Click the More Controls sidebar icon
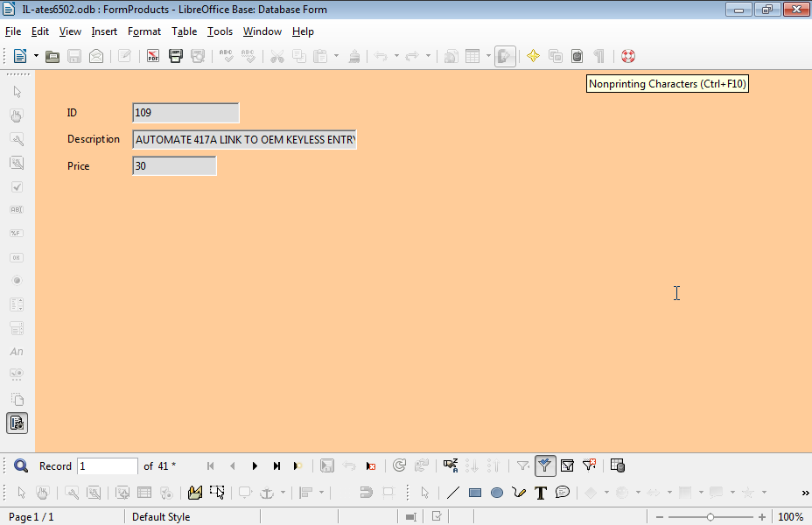The image size is (812, 525). pyautogui.click(x=17, y=374)
